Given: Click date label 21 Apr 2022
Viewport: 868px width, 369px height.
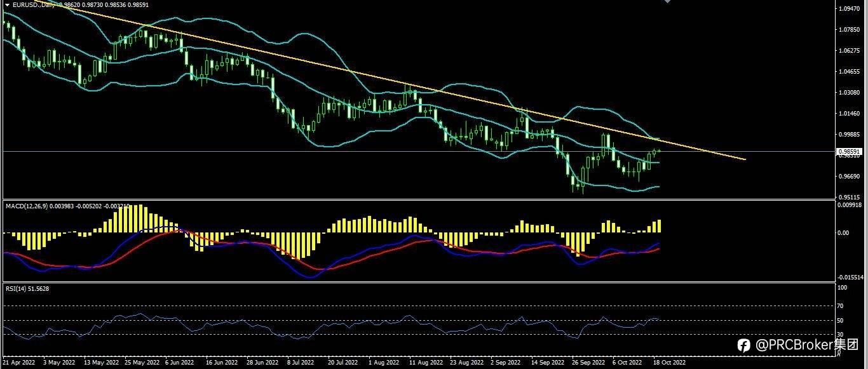Looking at the screenshot, I should pyautogui.click(x=18, y=363).
